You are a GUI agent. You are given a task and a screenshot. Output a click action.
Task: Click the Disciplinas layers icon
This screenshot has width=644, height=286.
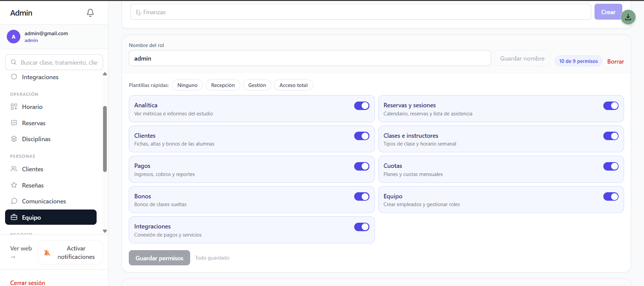[14, 139]
